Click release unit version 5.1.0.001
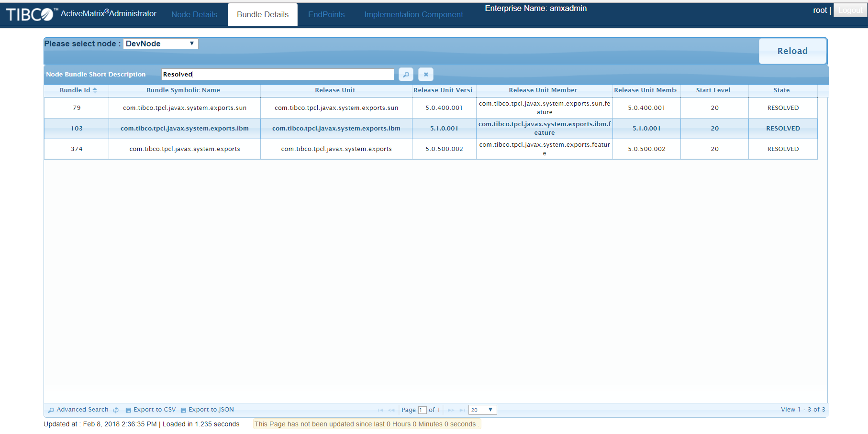The image size is (868, 434). click(x=444, y=129)
